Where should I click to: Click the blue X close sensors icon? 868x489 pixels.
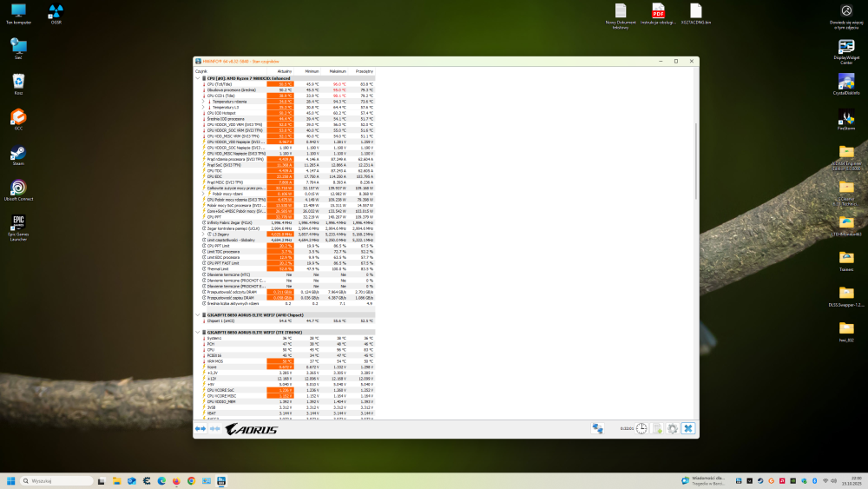687,428
